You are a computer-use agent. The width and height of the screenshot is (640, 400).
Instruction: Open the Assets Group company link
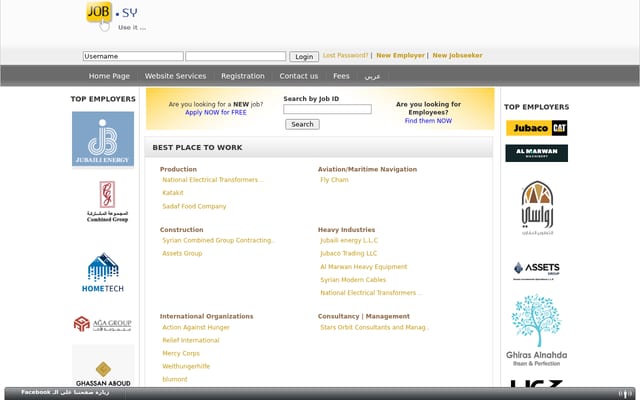[x=182, y=253]
